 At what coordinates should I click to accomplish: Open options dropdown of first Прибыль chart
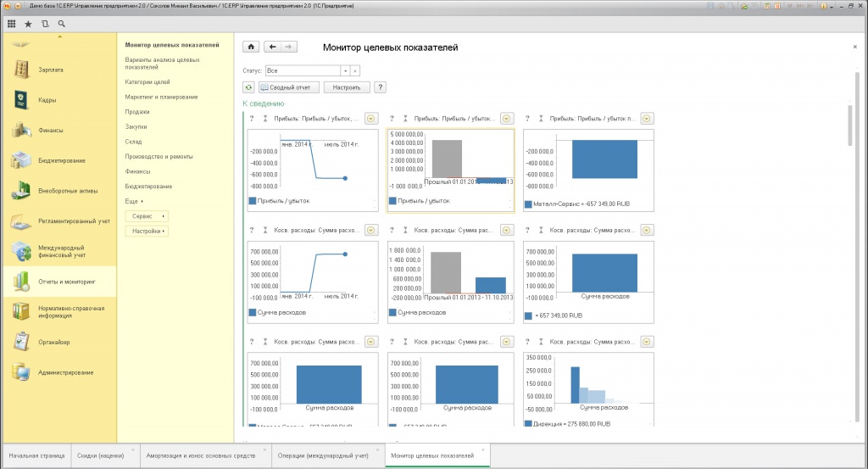371,119
